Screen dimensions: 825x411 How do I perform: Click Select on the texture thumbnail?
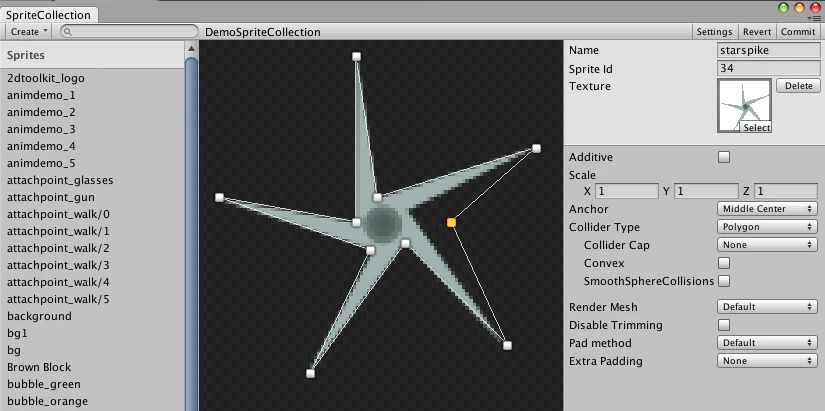click(x=757, y=127)
